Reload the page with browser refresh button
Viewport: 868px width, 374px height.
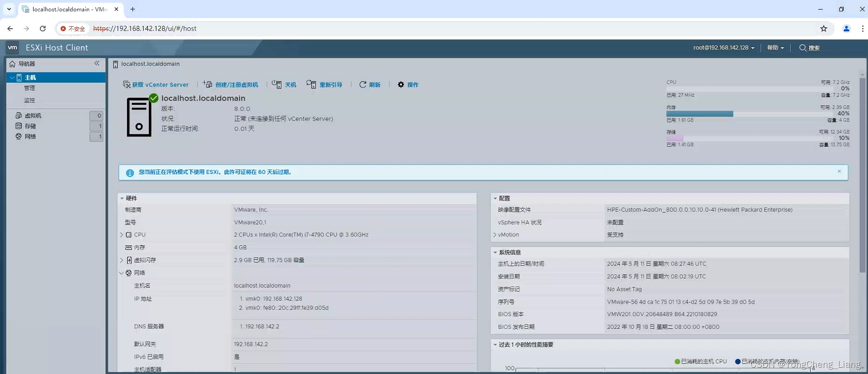[x=43, y=29]
